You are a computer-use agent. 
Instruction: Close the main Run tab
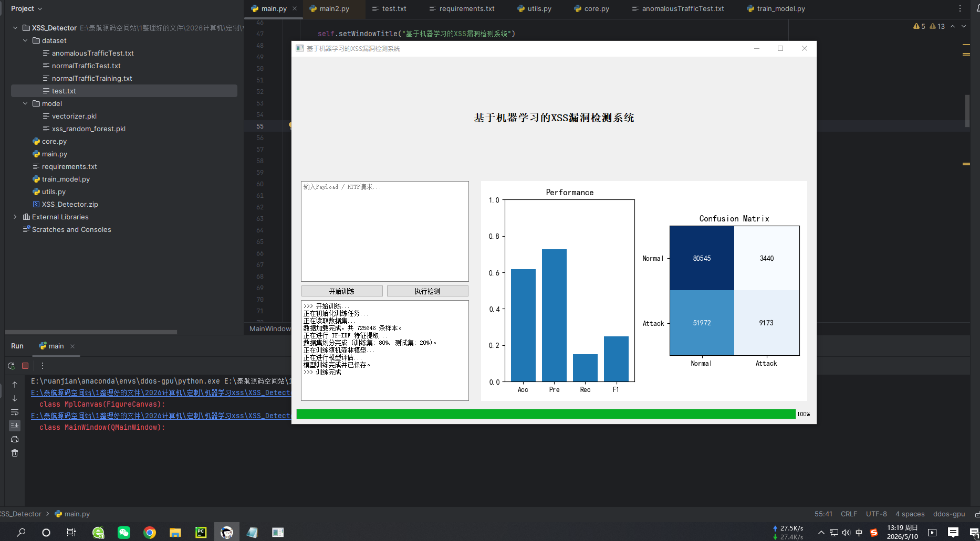click(x=72, y=346)
